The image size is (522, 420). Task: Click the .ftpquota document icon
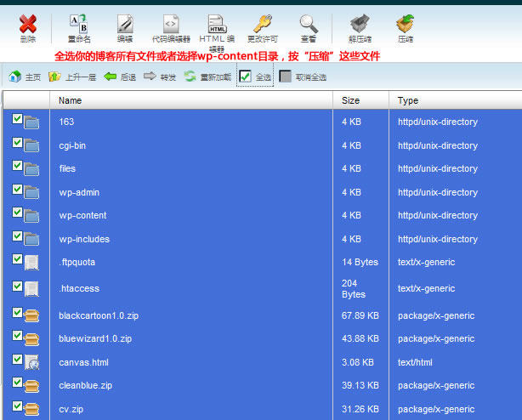32,263
